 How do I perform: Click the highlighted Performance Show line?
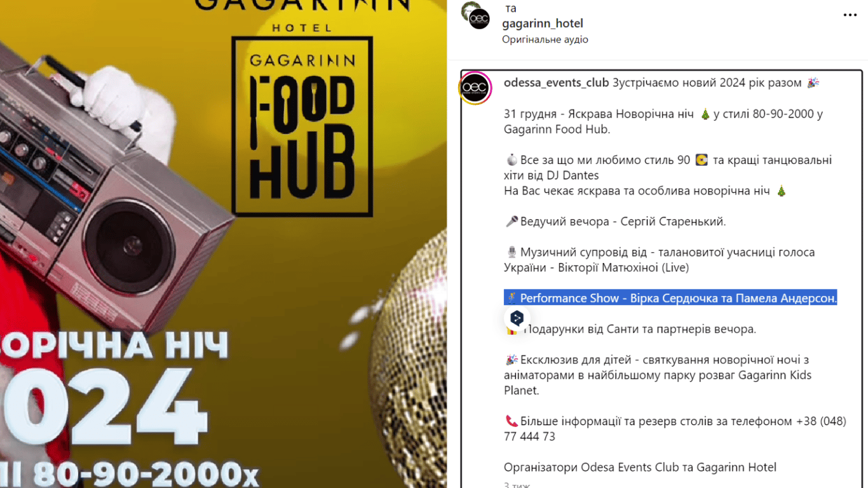pyautogui.click(x=670, y=298)
